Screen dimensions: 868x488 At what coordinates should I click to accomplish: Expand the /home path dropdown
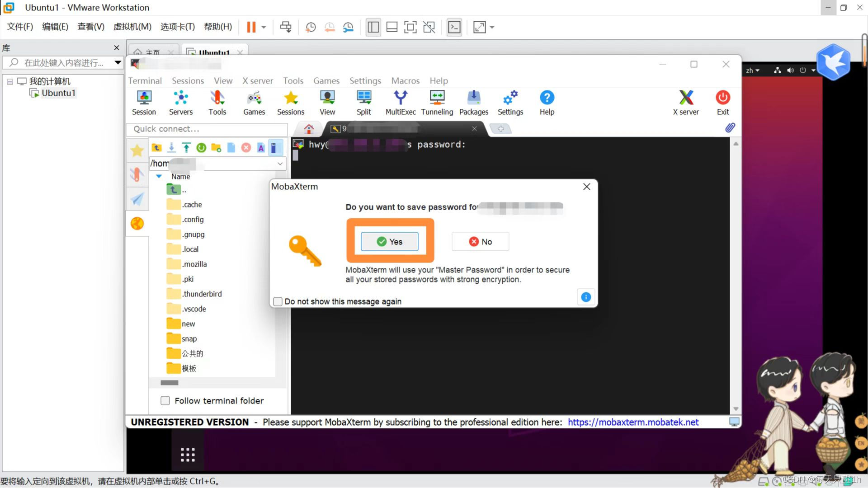pyautogui.click(x=280, y=164)
